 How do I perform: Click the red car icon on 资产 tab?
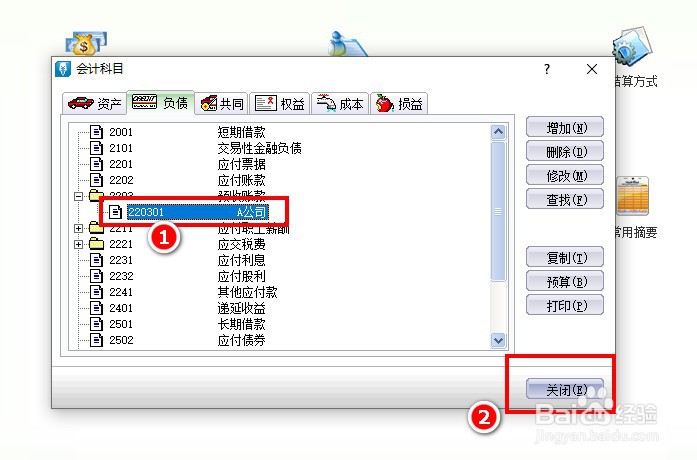pos(80,103)
